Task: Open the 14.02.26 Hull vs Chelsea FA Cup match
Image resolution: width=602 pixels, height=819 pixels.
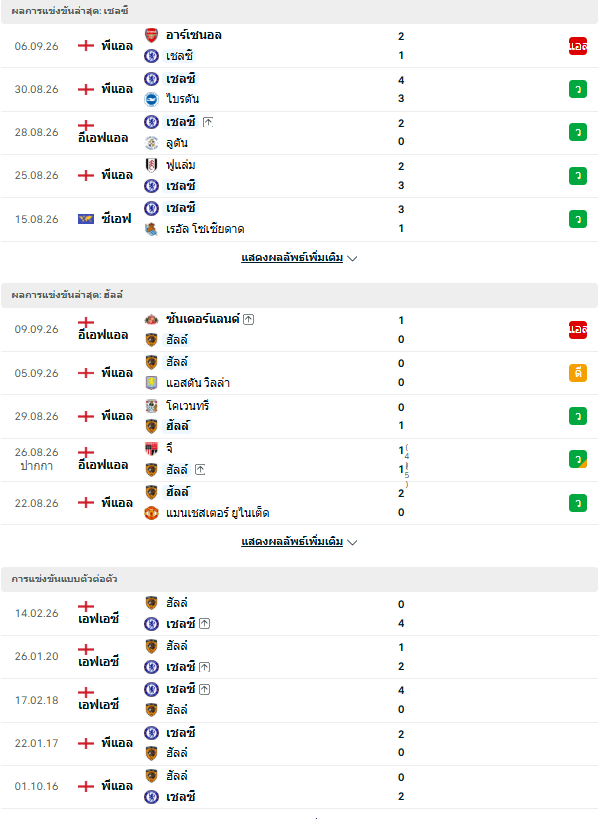Action: tap(300, 614)
